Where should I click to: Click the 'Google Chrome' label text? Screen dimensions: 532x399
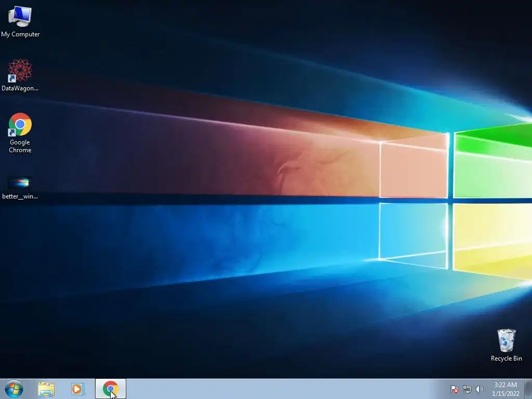click(x=20, y=146)
